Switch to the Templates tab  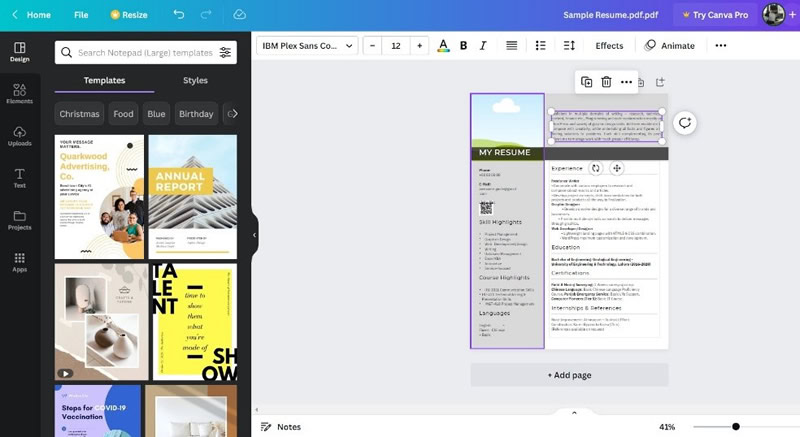coord(105,81)
